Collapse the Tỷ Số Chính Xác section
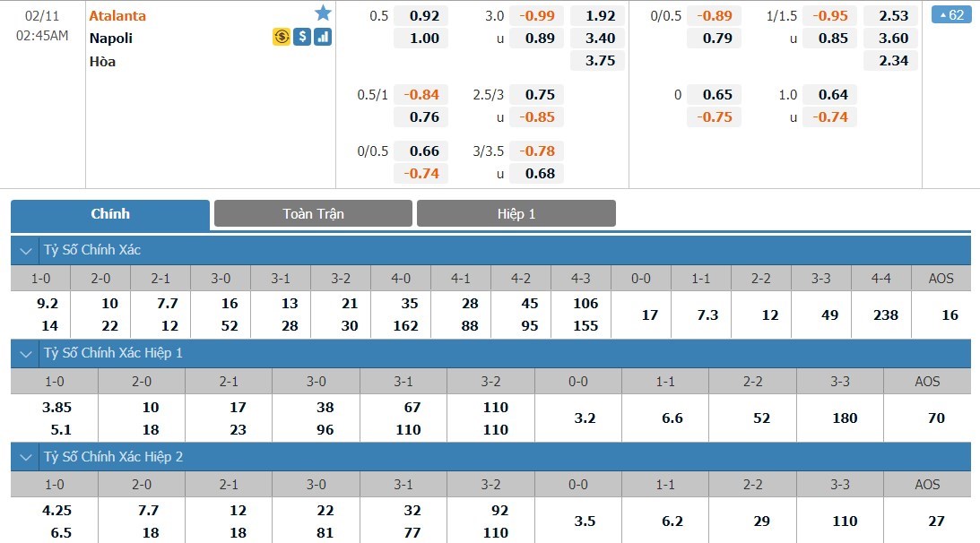 click(24, 250)
